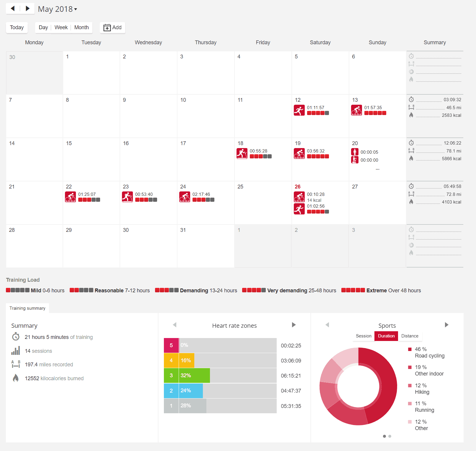Go to the previous month with the left arrow
The height and width of the screenshot is (451, 476).
(x=13, y=9)
